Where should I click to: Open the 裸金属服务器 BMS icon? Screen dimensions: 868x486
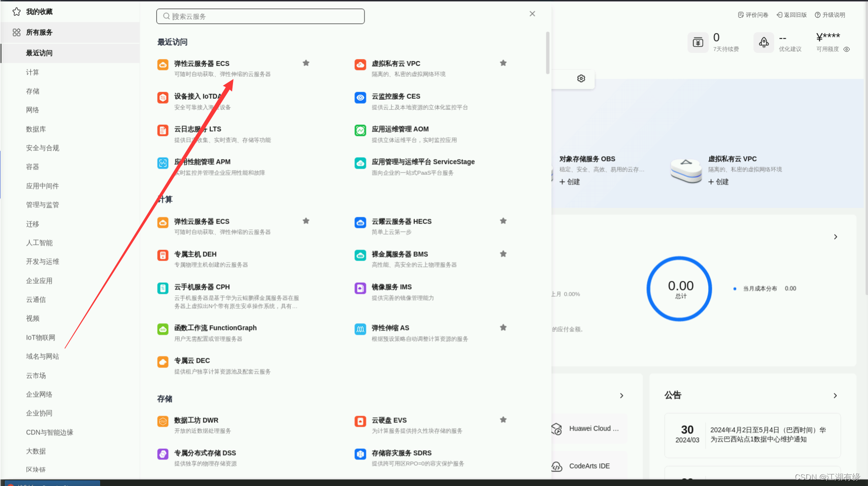[360, 255]
